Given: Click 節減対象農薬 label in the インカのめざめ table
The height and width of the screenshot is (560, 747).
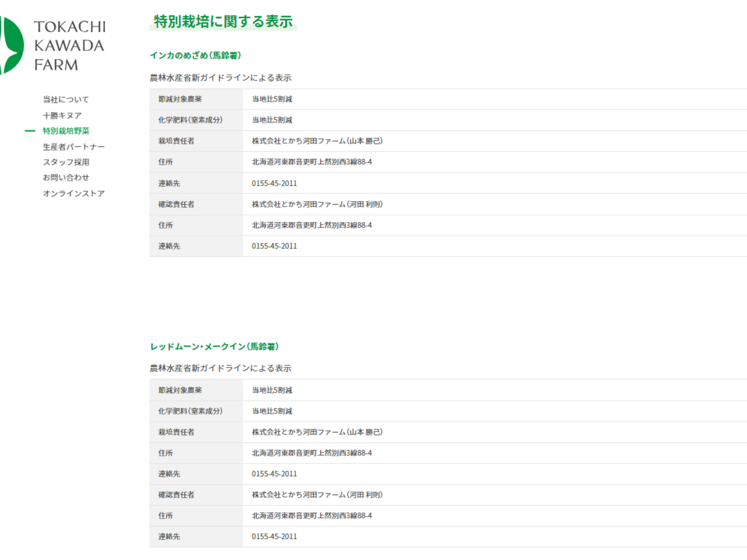Looking at the screenshot, I should click(x=180, y=99).
